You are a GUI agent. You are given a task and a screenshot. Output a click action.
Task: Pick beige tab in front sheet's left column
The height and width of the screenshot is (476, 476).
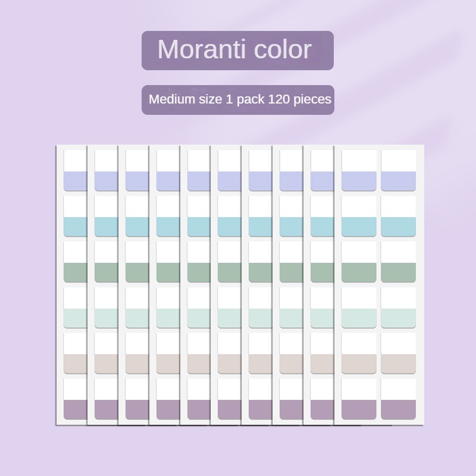pos(359,363)
